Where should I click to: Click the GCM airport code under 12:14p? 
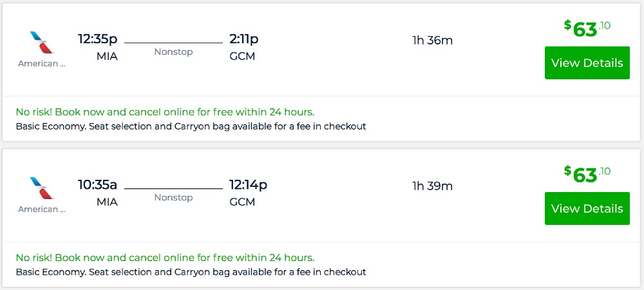coord(242,202)
